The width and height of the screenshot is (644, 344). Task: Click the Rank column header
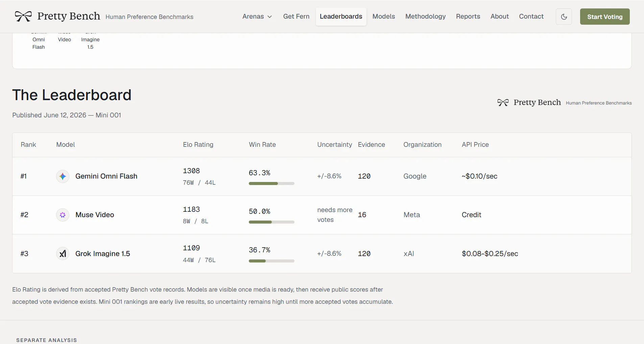28,144
